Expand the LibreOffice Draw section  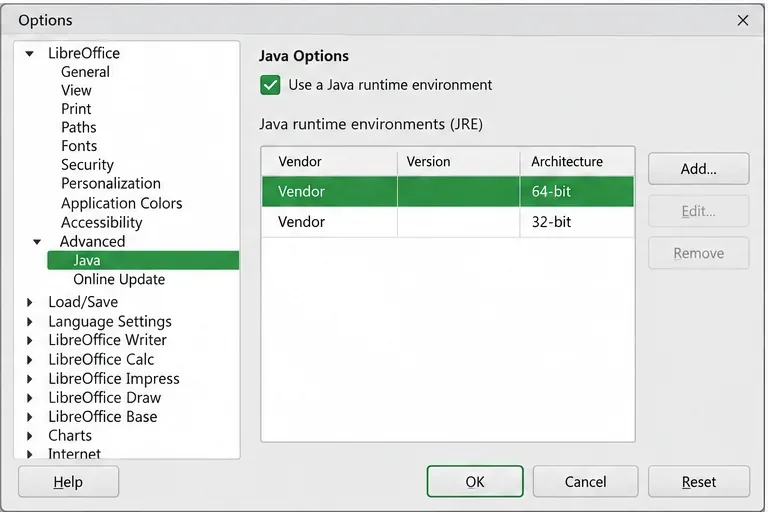pos(30,398)
